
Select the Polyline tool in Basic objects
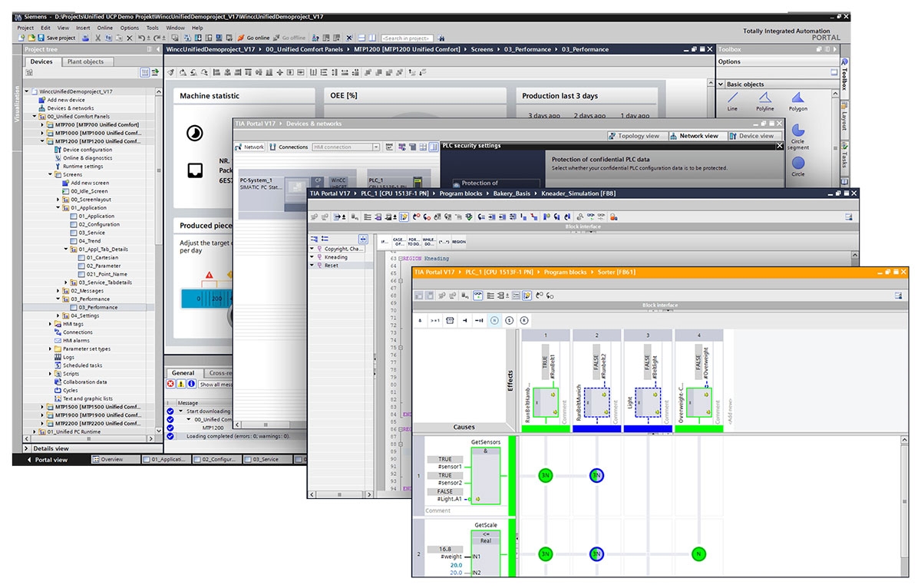(765, 101)
